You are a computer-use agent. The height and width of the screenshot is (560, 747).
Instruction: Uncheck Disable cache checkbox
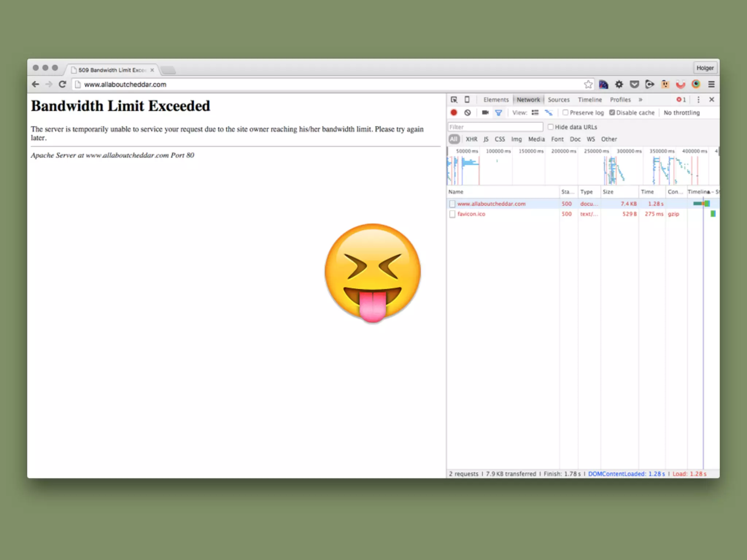(612, 113)
